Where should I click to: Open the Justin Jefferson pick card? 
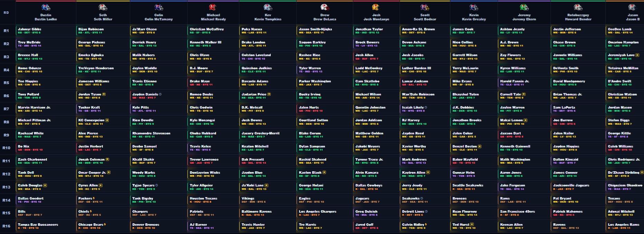tap(578, 31)
